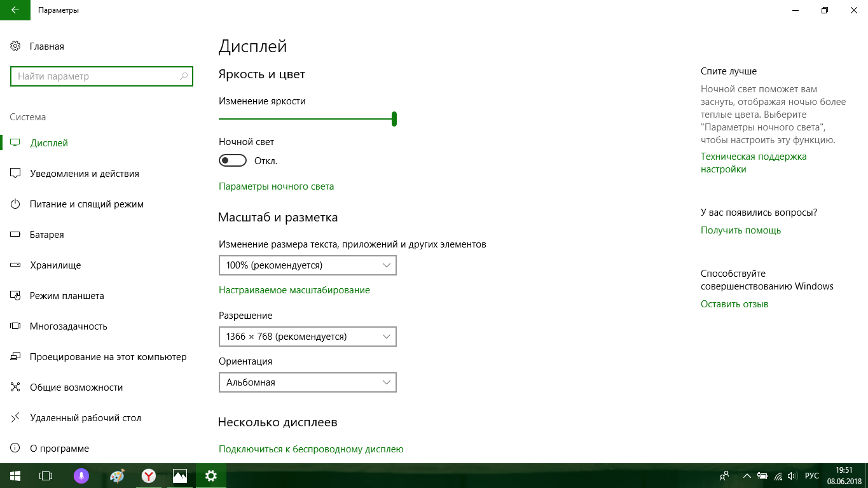Screen dimensions: 868x488
Task: Open the Photos app on taskbar
Action: [x=180, y=476]
